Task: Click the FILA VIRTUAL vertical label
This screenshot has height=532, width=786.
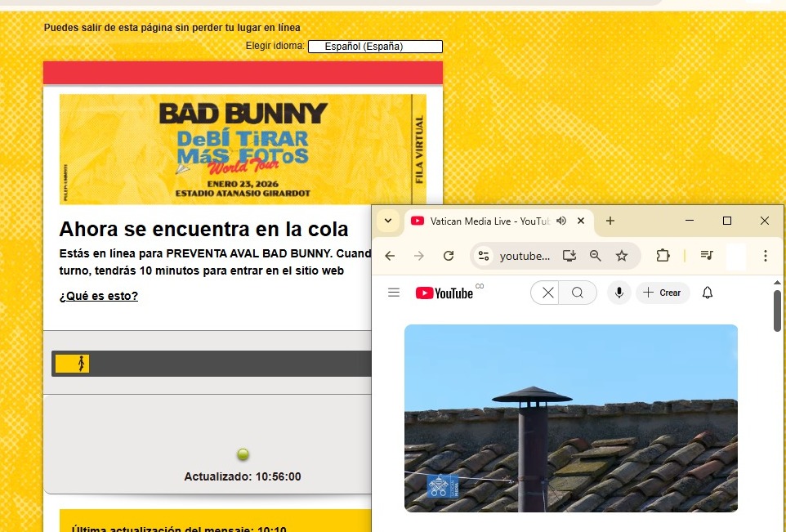Action: click(420, 150)
